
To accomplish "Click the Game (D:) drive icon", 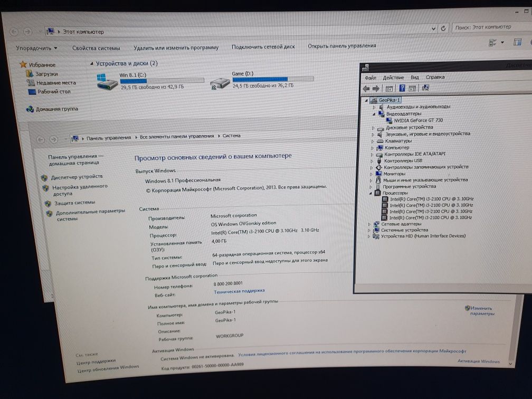I will [x=220, y=83].
